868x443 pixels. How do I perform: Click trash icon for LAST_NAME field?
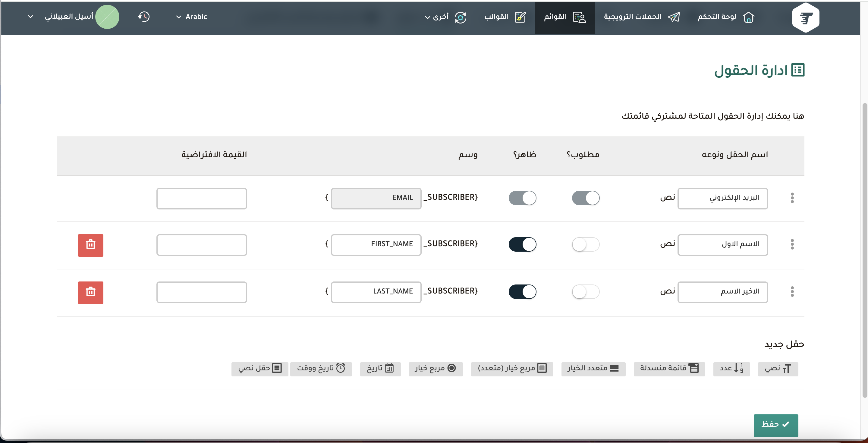tap(90, 292)
